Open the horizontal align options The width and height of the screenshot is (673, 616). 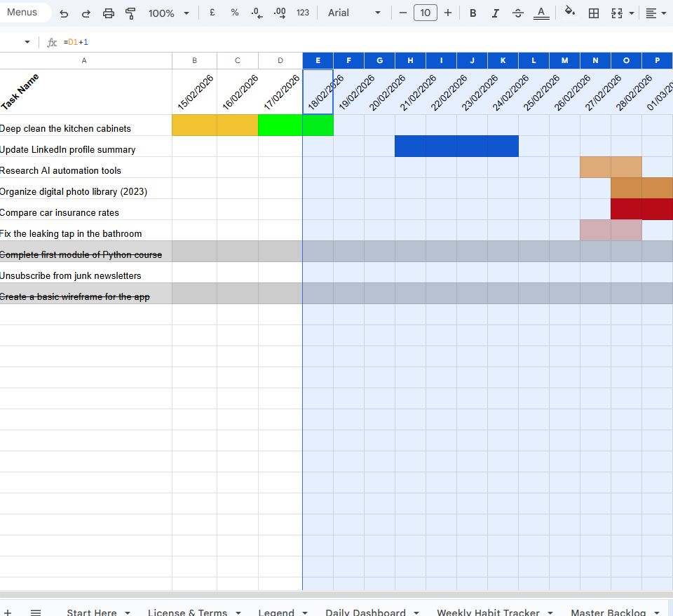[653, 13]
